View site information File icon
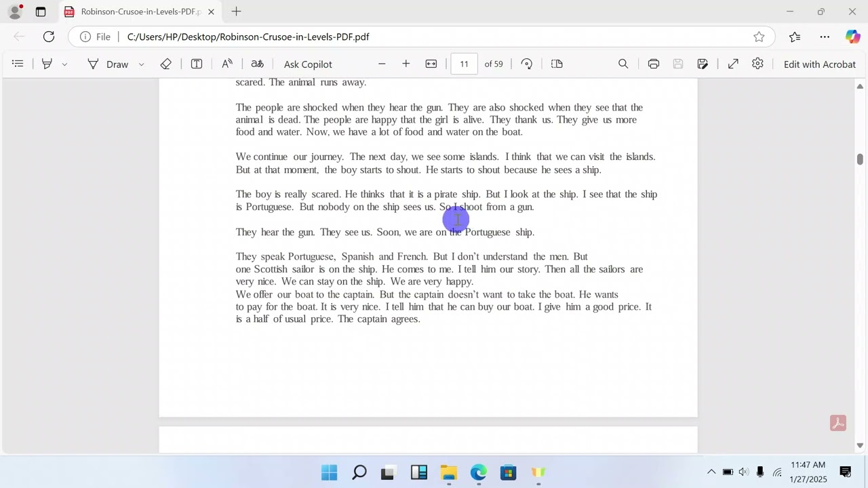868x488 pixels. 95,37
